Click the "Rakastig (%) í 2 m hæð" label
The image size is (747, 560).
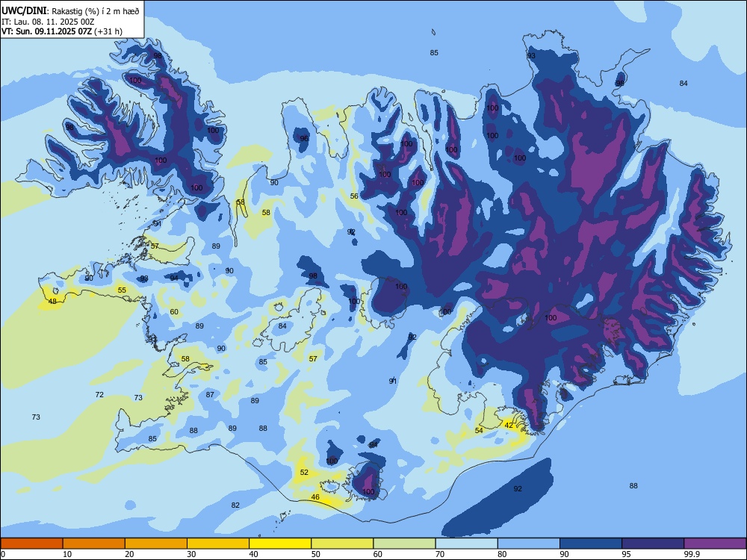(96, 11)
